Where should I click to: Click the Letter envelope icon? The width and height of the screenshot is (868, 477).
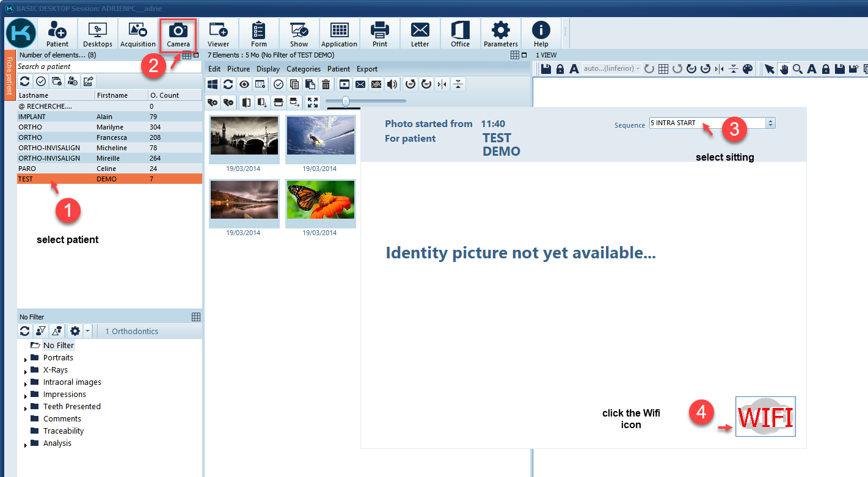[x=420, y=34]
